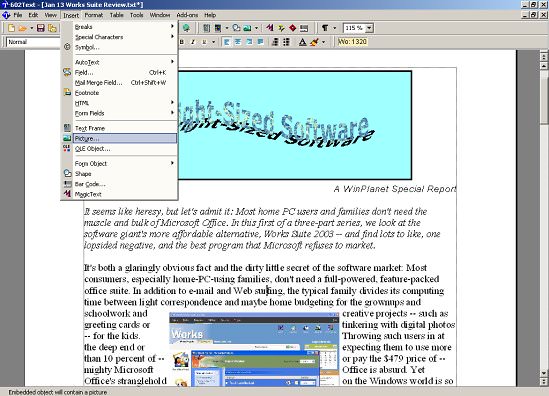Toggle the paragraph marks pilcrow button
The height and width of the screenshot is (396, 549).
coord(325,28)
